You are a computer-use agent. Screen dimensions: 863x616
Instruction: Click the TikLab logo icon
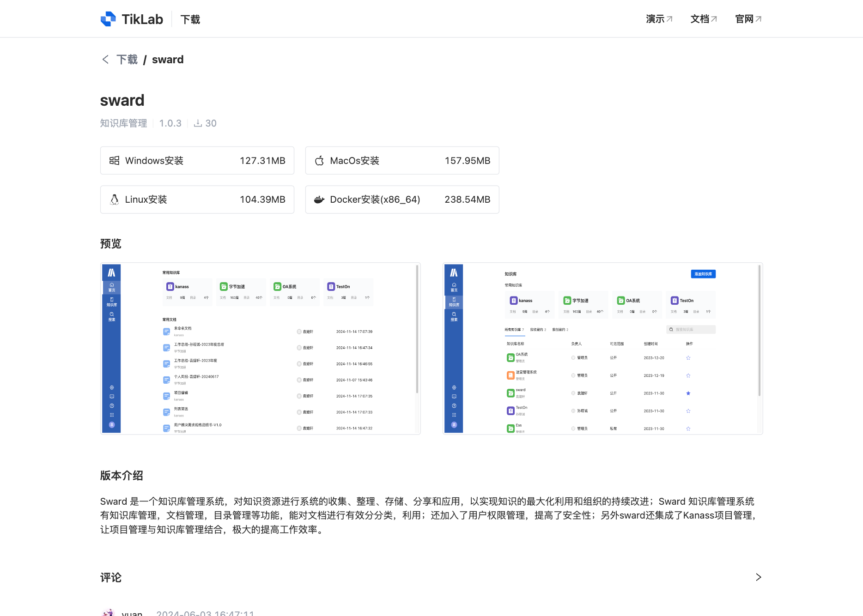[x=108, y=18]
